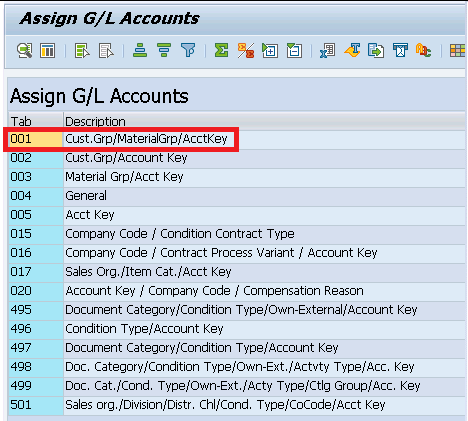Open the Set Filter funnel icon
The height and width of the screenshot is (421, 468).
tap(188, 51)
